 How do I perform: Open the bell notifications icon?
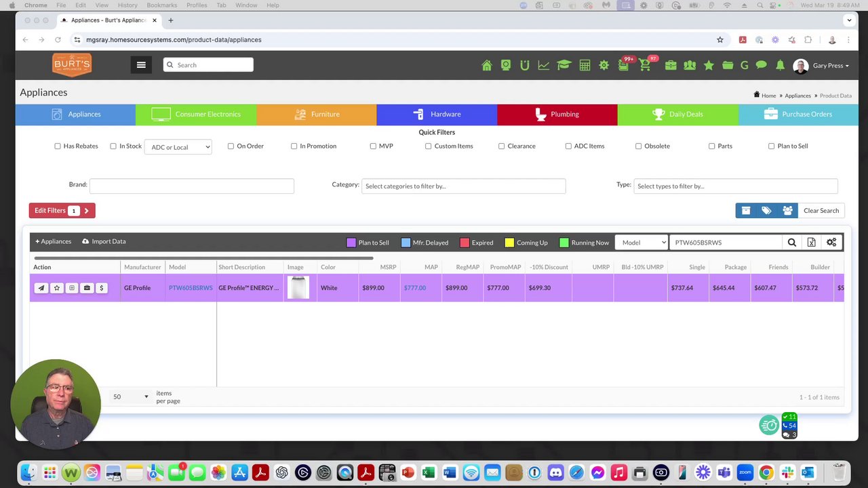tap(781, 65)
